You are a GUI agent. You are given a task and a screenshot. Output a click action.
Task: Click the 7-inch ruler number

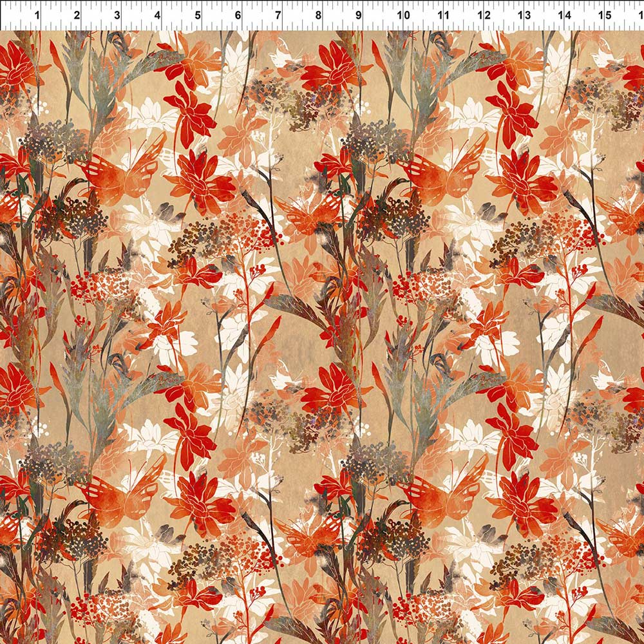278,15
